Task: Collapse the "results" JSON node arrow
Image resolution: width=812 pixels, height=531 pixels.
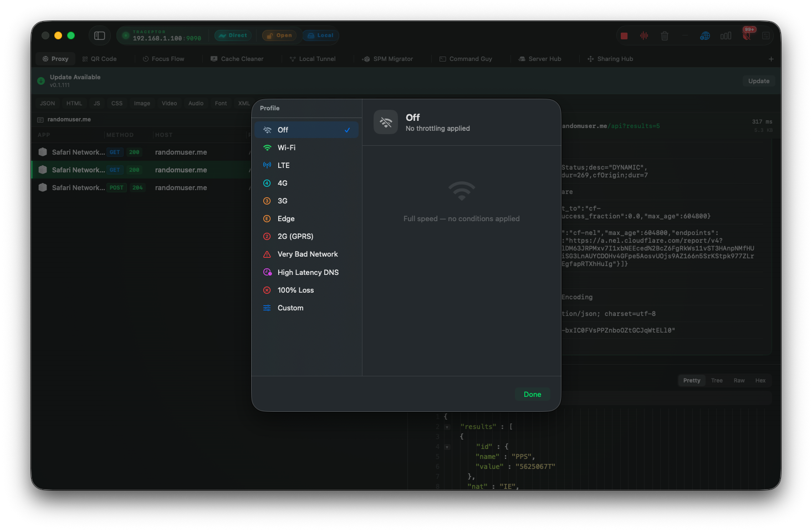Action: [x=447, y=427]
